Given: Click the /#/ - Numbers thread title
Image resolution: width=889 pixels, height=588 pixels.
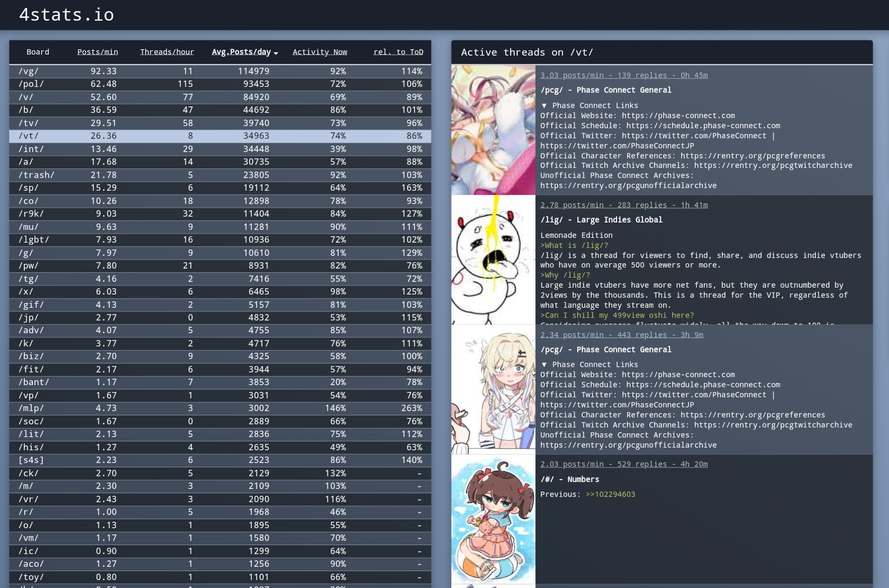Looking at the screenshot, I should [x=569, y=479].
